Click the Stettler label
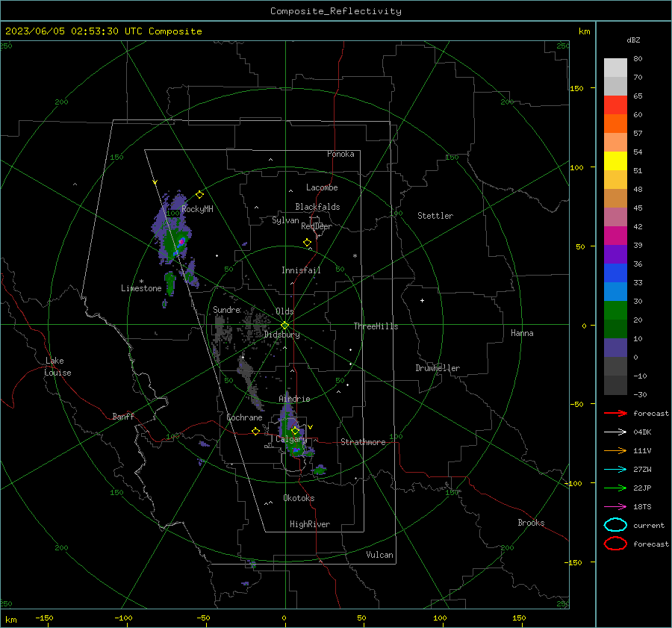 435,216
